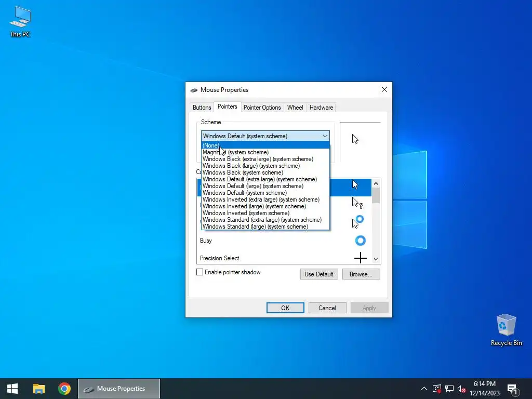The image size is (532, 399).
Task: Open the Windows Start menu
Action: 12,389
